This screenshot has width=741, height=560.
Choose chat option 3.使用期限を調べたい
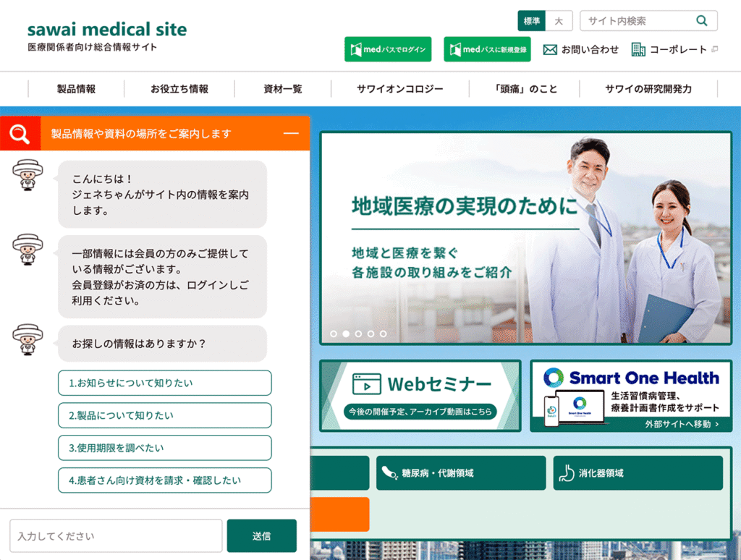(165, 448)
